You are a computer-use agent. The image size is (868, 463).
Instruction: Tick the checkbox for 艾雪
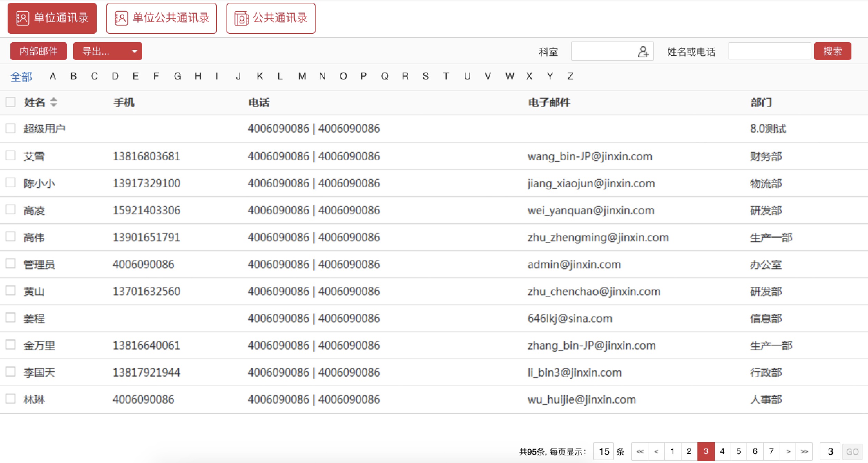point(11,156)
